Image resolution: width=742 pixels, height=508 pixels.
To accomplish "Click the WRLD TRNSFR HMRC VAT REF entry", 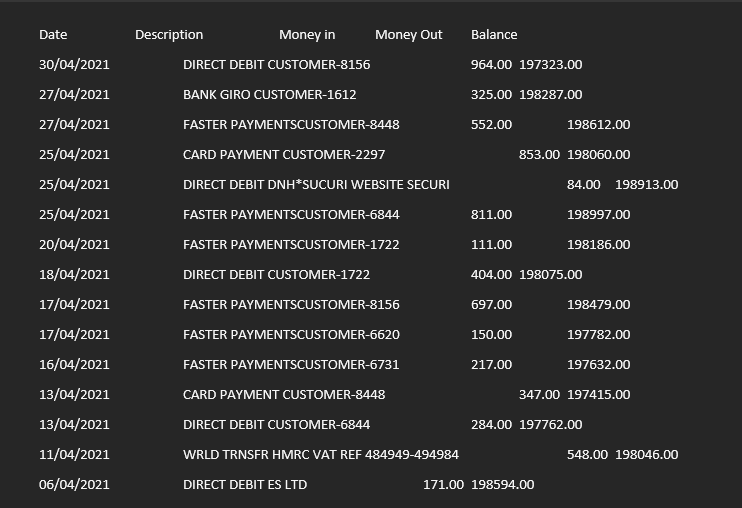I will pos(321,455).
